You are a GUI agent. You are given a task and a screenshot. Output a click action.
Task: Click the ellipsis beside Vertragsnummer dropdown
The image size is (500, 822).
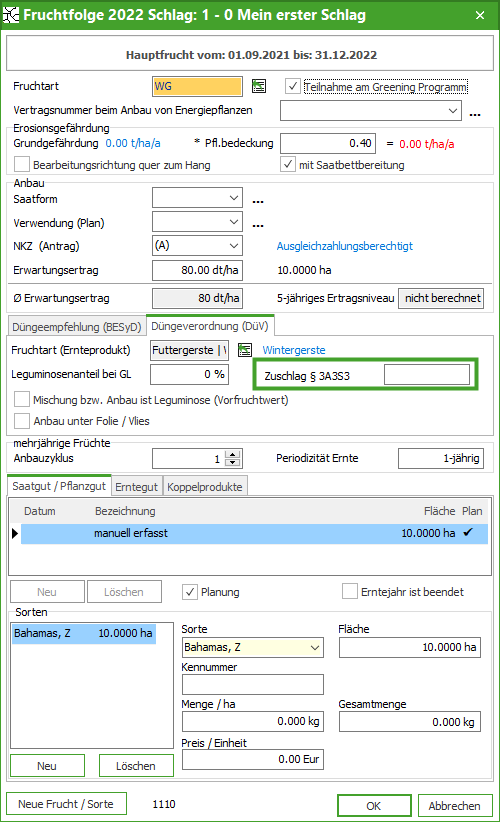[475, 115]
